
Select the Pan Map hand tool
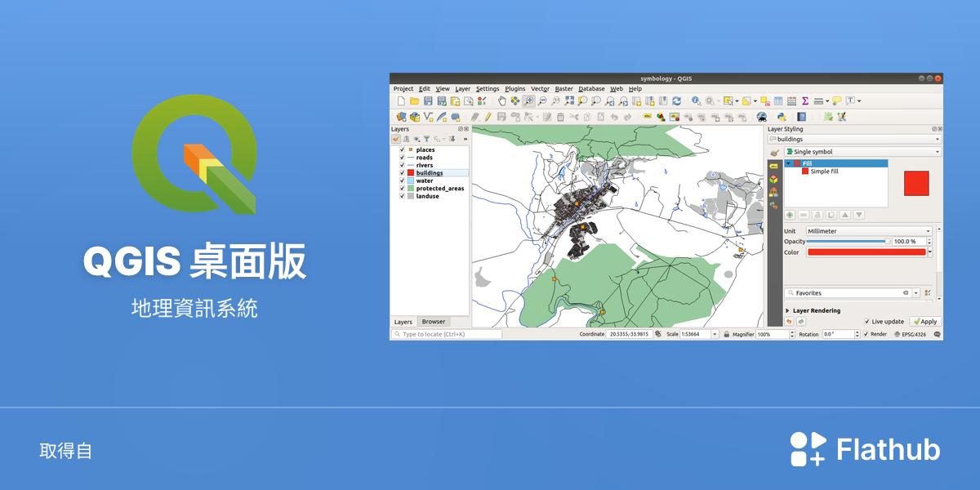click(x=502, y=100)
